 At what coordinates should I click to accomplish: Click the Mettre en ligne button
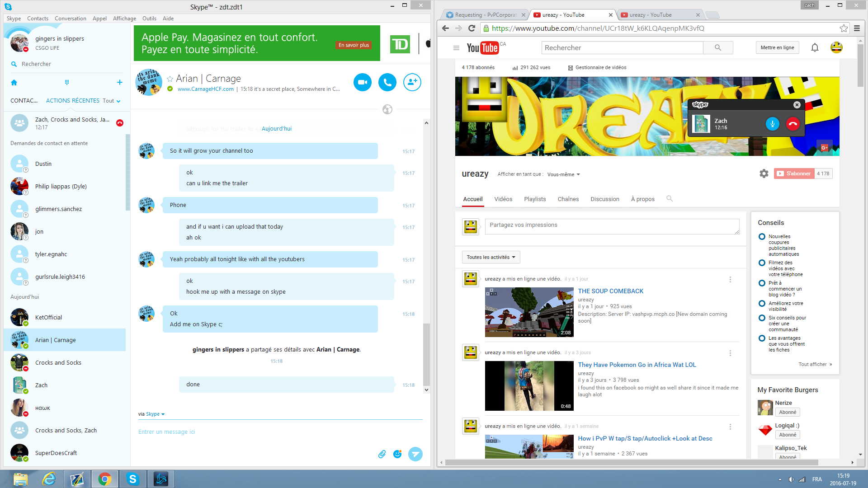coord(777,47)
